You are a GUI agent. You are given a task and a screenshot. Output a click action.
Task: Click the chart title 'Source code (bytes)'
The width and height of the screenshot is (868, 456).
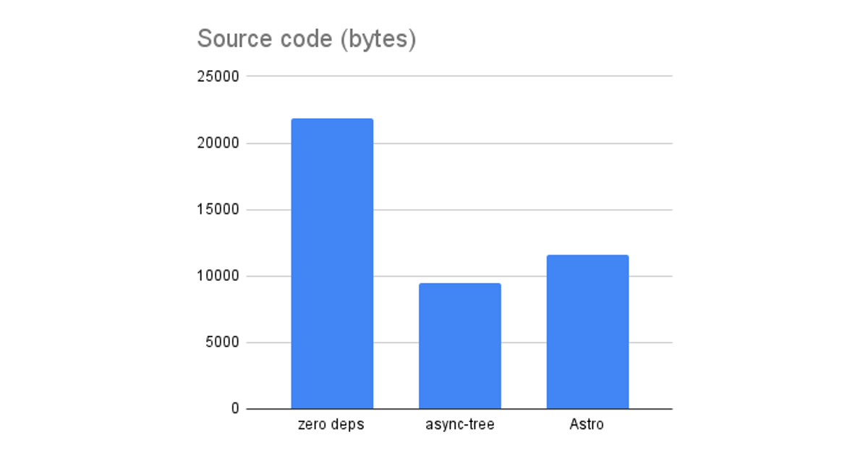click(x=307, y=39)
